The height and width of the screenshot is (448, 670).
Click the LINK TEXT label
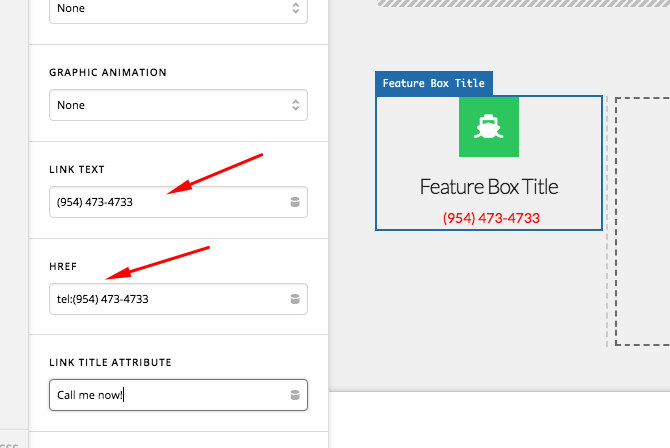click(77, 169)
